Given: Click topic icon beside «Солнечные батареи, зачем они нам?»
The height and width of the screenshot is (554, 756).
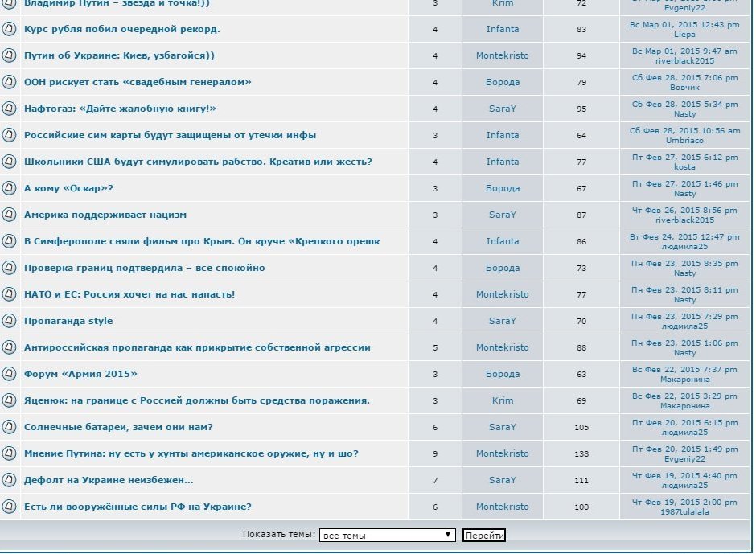Looking at the screenshot, I should pos(9,427).
